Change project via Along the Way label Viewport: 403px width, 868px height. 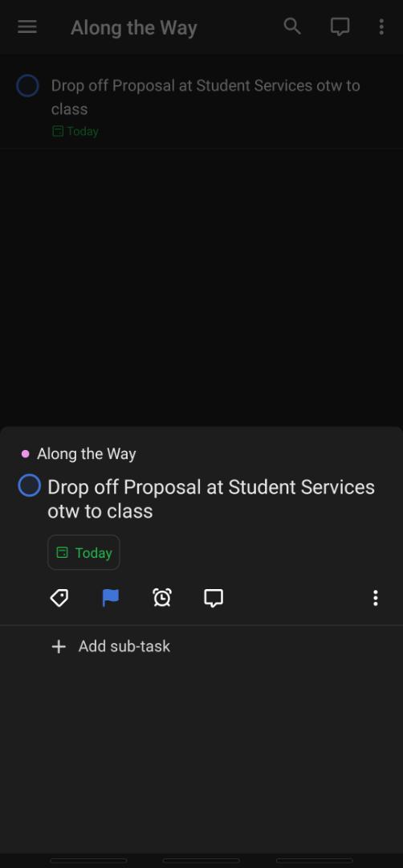tap(86, 454)
